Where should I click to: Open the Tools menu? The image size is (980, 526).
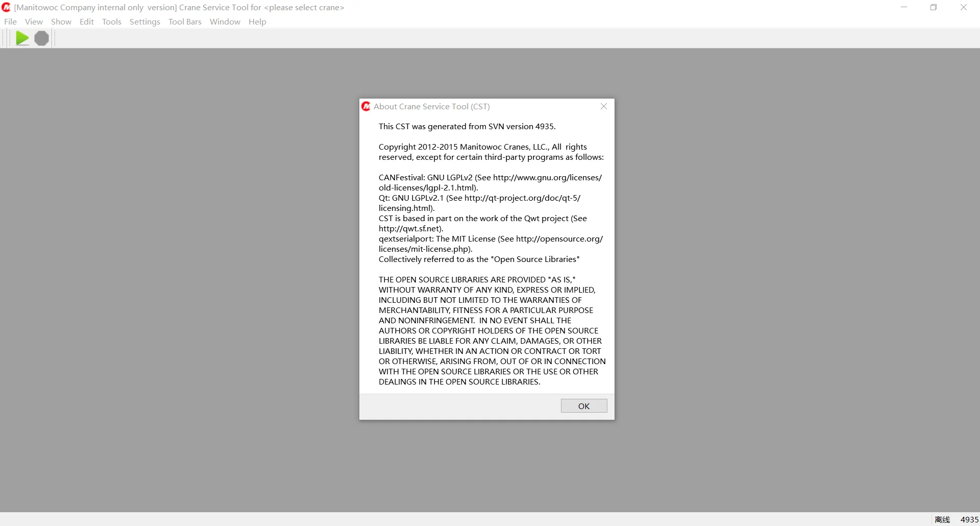tap(112, 21)
